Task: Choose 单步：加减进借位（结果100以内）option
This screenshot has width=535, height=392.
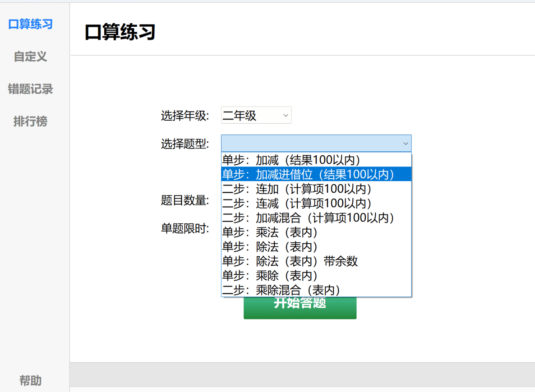Action: [308, 174]
